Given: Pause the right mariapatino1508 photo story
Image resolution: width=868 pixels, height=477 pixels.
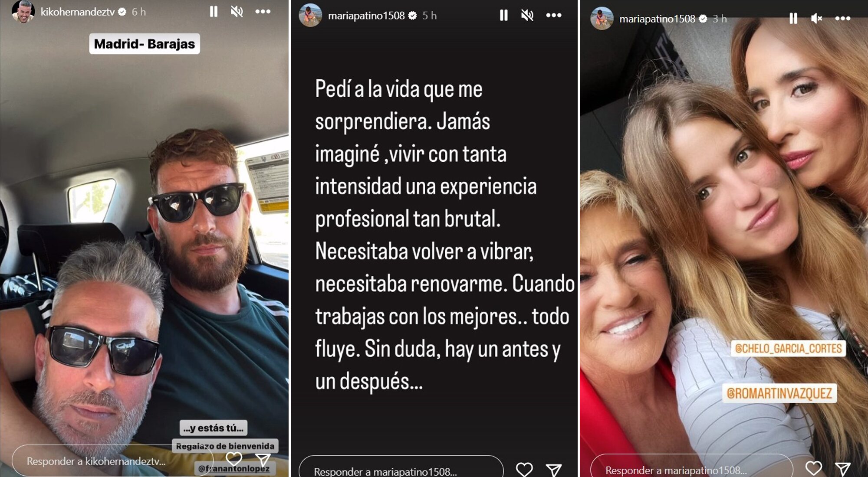Looking at the screenshot, I should click(793, 19).
